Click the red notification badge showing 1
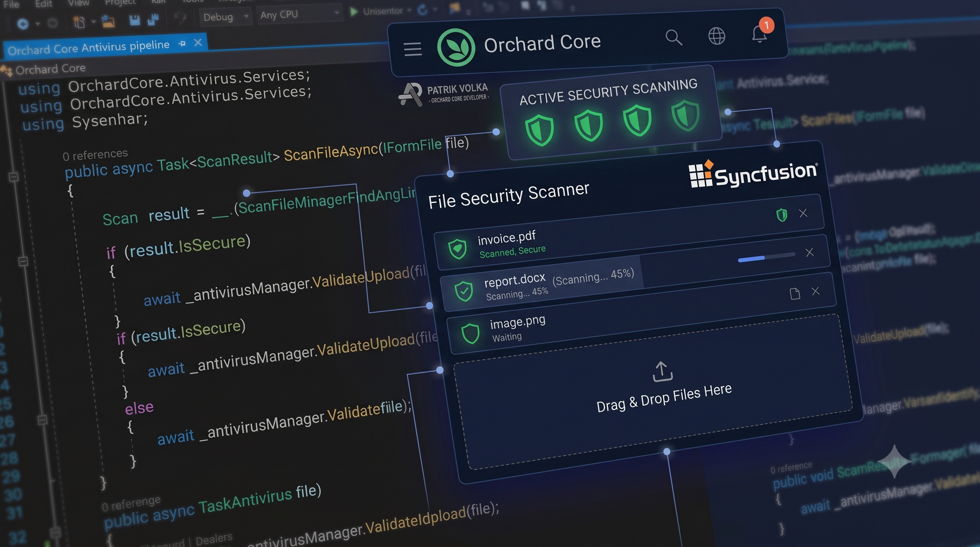 click(x=767, y=25)
